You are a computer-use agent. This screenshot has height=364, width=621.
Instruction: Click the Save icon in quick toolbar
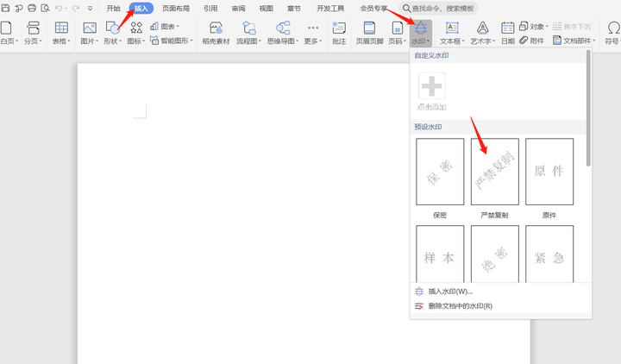(x=5, y=8)
